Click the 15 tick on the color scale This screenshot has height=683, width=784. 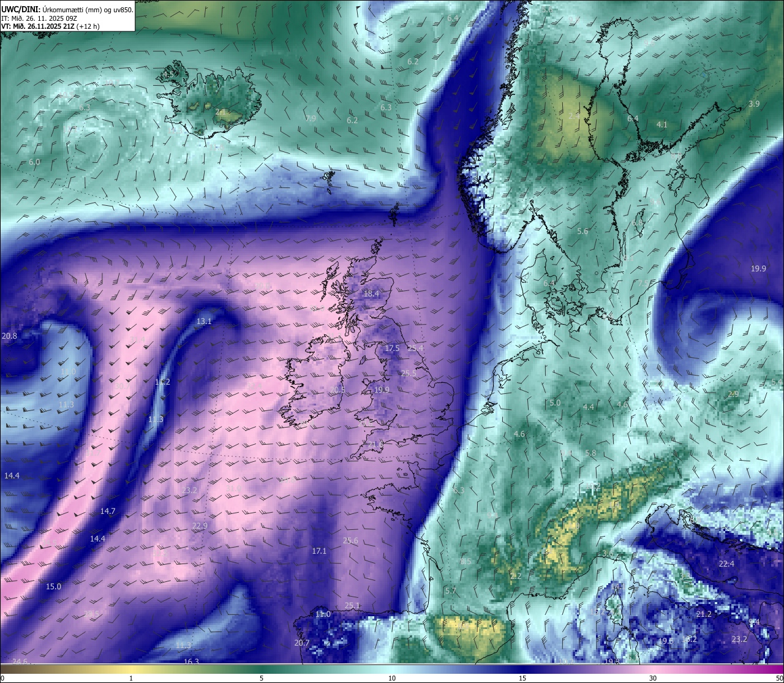522,678
